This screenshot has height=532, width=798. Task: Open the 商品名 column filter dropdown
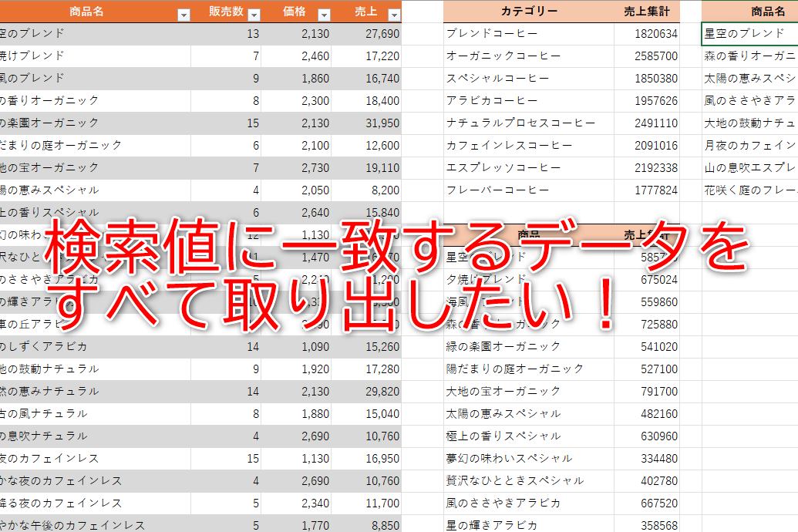point(184,15)
